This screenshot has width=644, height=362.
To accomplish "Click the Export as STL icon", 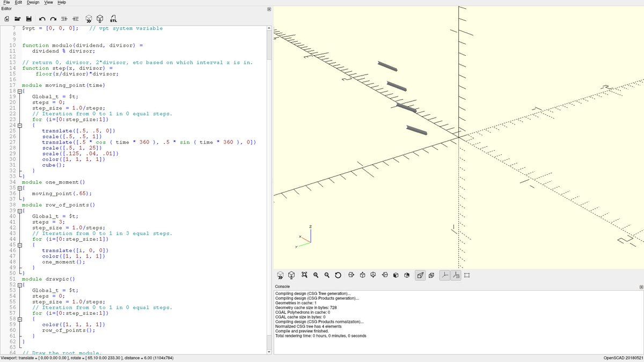I will tap(114, 19).
